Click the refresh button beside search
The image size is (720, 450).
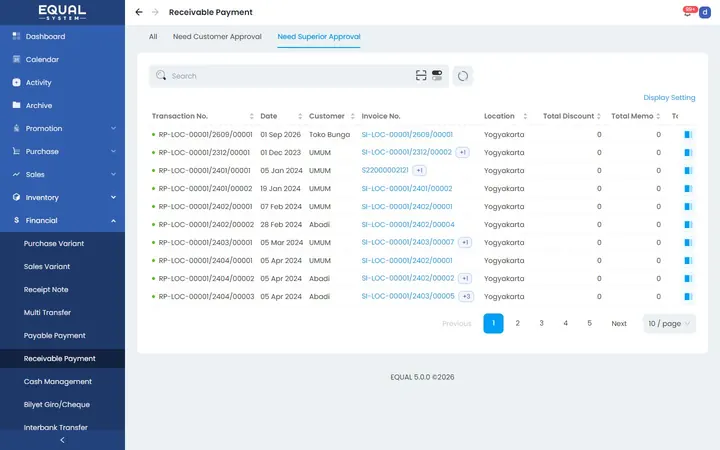(463, 76)
